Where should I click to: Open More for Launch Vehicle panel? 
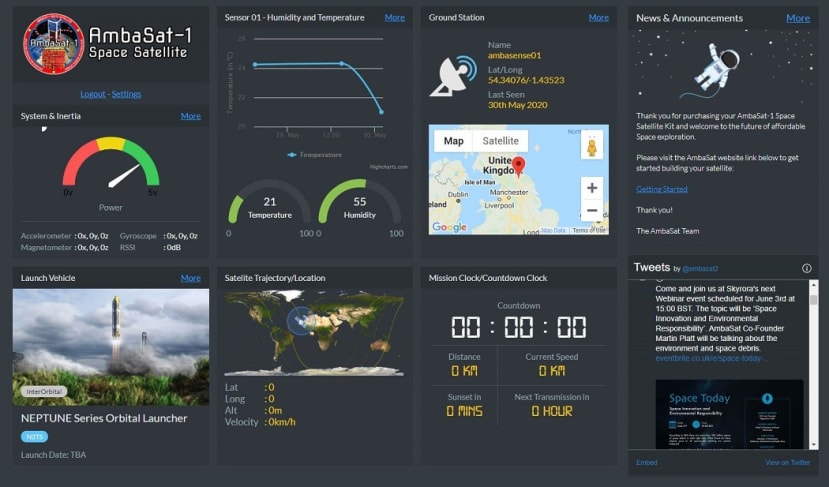tap(190, 278)
